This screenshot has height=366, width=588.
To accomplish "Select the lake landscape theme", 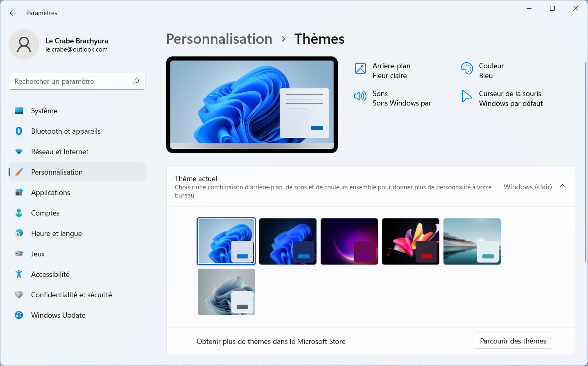I will [x=472, y=241].
